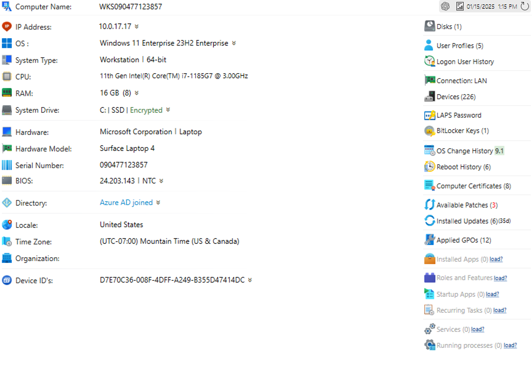This screenshot has height=392, width=532.
Task: Click load? next to Roles and Features
Action: 500,278
